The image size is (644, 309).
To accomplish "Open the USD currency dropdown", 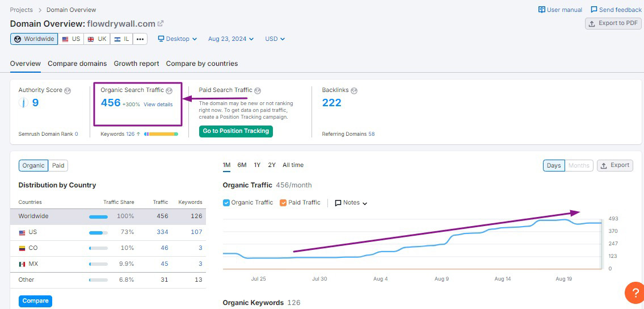I will (275, 39).
